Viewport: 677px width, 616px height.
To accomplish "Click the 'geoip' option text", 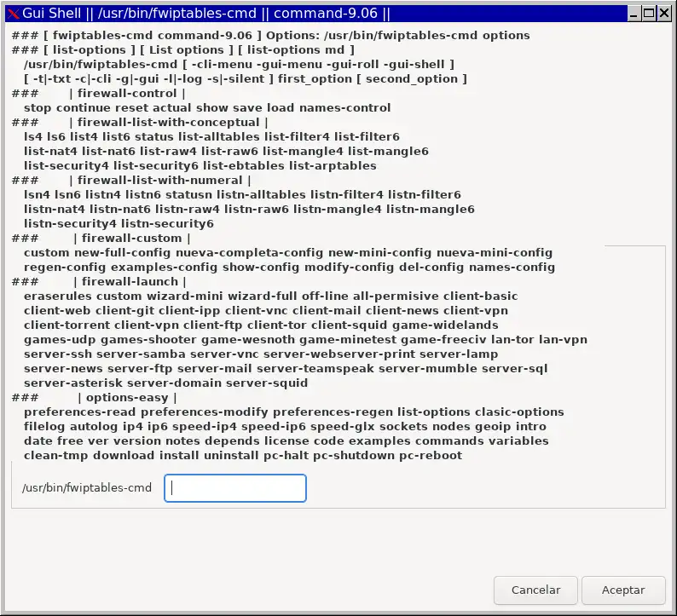I will [493, 427].
